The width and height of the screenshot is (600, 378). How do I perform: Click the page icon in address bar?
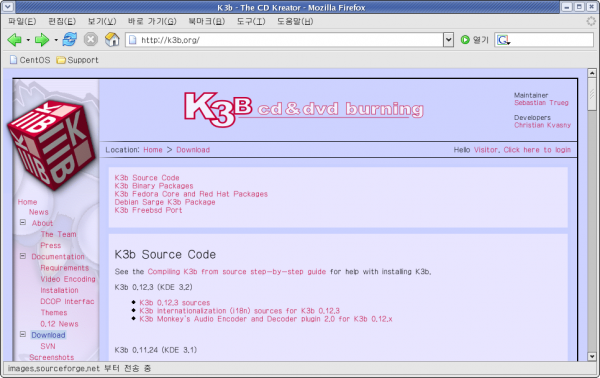click(x=132, y=40)
